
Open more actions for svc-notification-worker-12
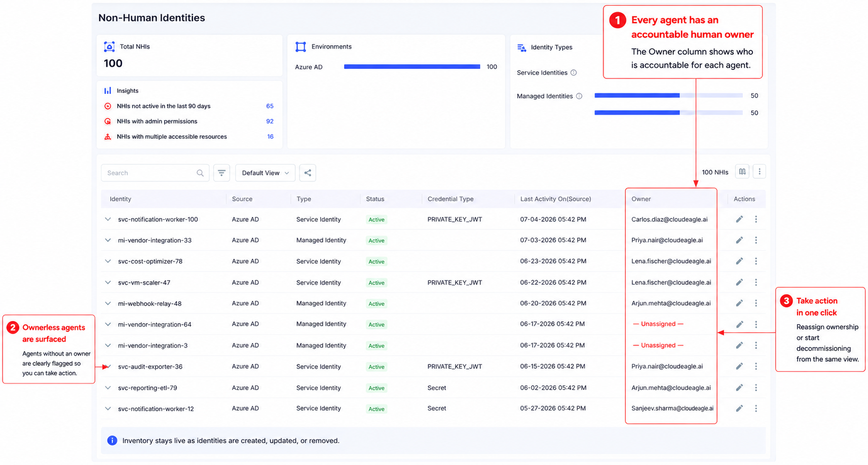click(x=756, y=408)
